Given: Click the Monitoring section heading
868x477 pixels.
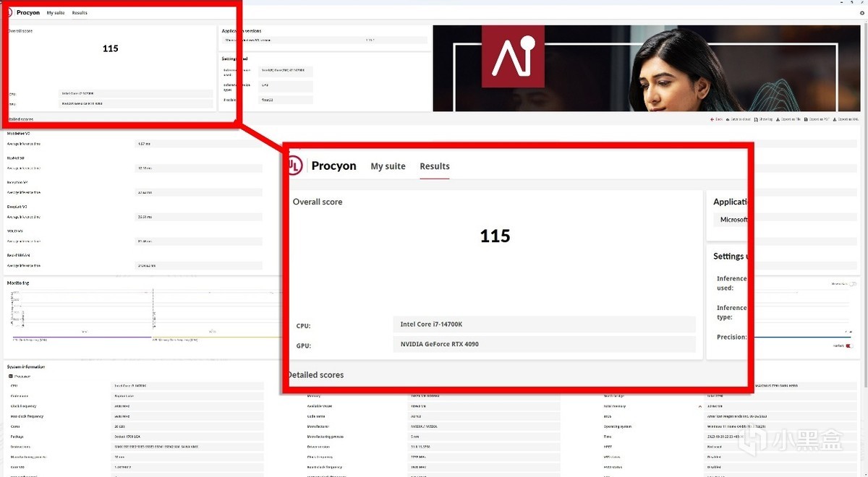Looking at the screenshot, I should pyautogui.click(x=17, y=283).
